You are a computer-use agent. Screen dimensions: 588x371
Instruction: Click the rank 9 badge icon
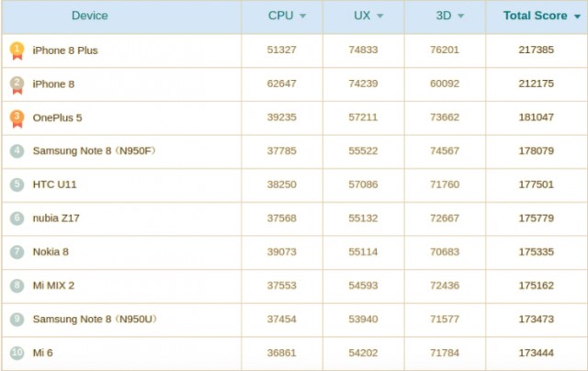(17, 320)
